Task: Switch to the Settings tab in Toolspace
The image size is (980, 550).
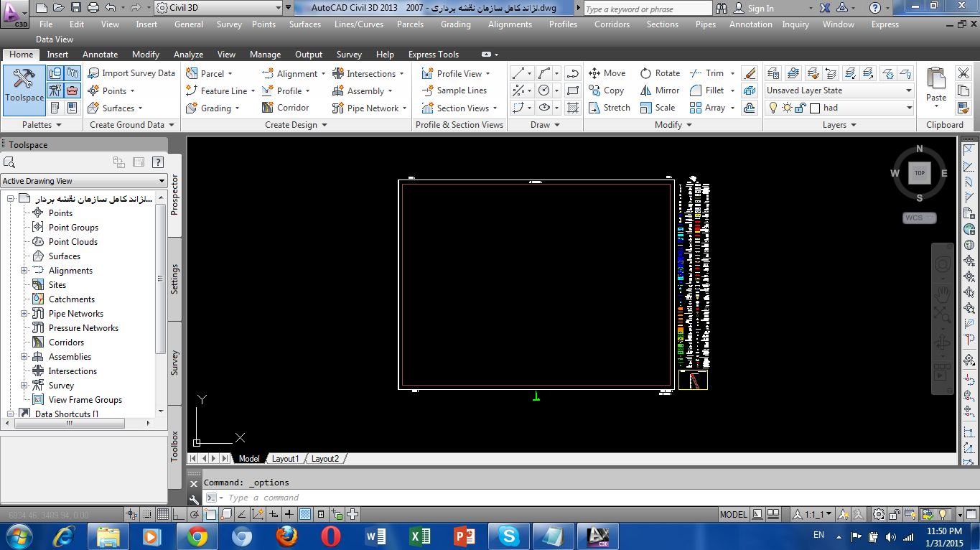Action: [174, 279]
